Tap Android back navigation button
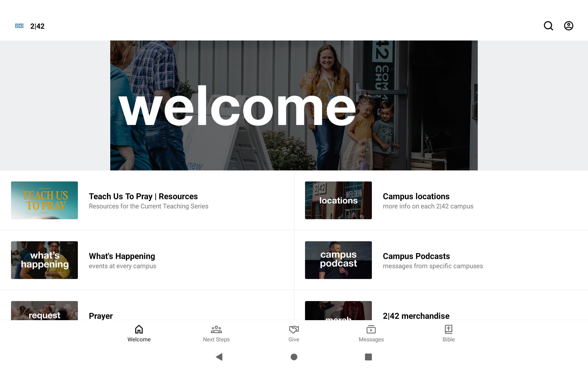 pyautogui.click(x=219, y=357)
